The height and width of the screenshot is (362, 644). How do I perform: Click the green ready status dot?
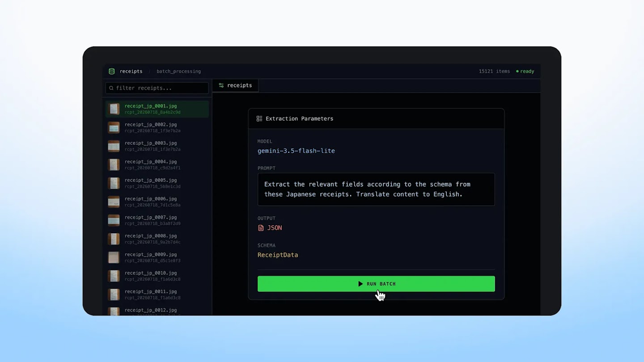pyautogui.click(x=517, y=71)
